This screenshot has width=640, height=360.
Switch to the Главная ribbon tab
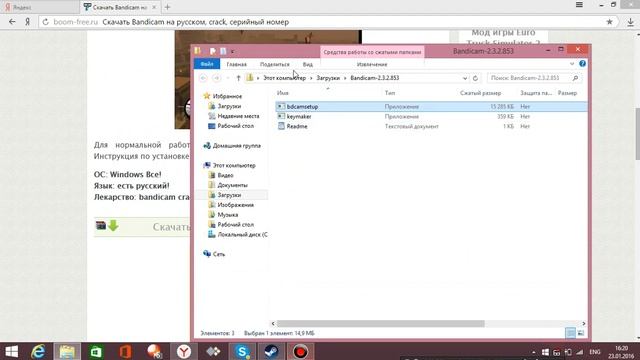[236, 64]
